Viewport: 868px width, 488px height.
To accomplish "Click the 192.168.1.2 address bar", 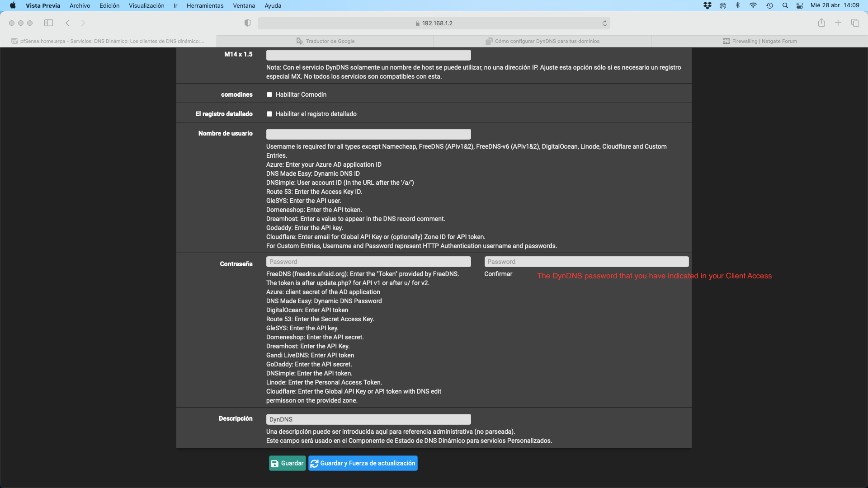I will click(x=434, y=23).
